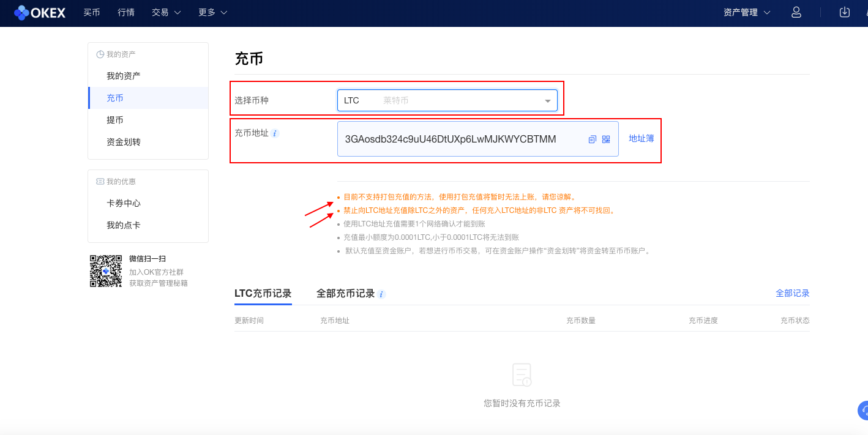The height and width of the screenshot is (435, 868).
Task: Click the deposit address text field
Action: tap(478, 139)
